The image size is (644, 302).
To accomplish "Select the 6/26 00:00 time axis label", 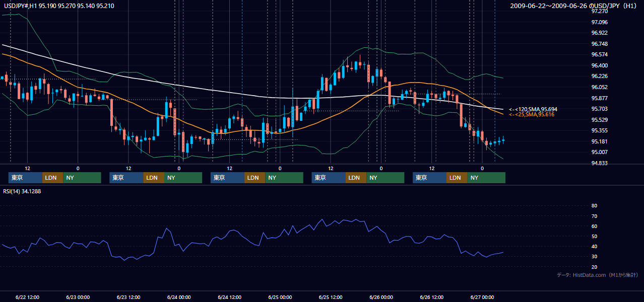I will [381, 297].
